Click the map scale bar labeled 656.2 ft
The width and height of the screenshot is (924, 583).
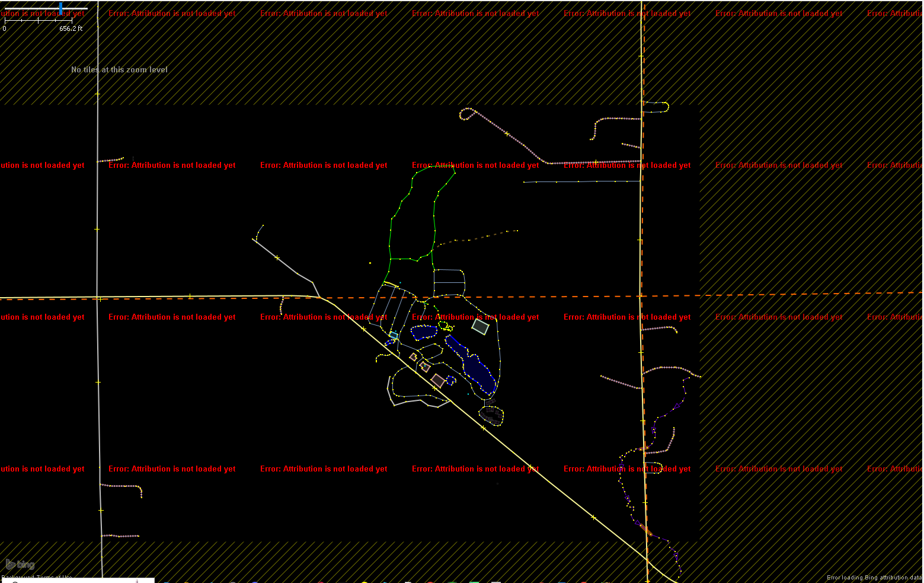tap(39, 21)
